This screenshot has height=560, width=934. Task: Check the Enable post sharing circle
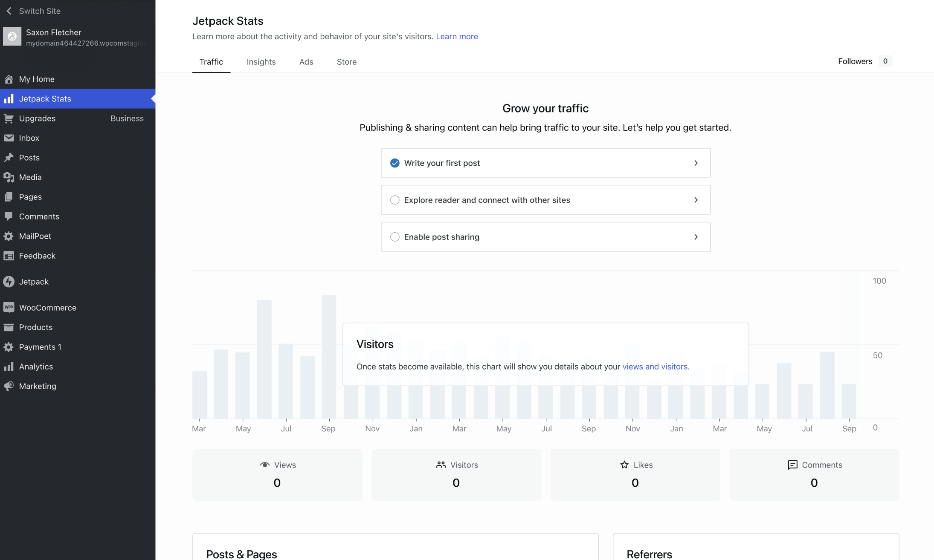(395, 237)
